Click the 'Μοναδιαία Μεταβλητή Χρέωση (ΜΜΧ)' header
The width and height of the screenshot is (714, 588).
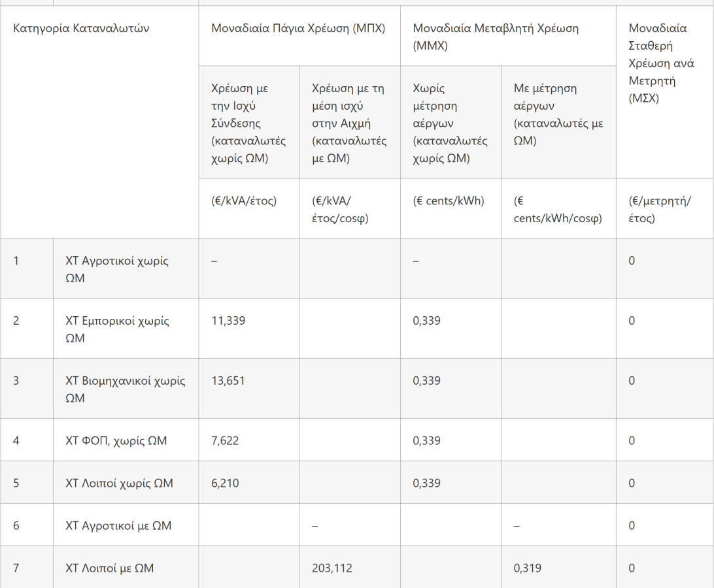click(496, 37)
